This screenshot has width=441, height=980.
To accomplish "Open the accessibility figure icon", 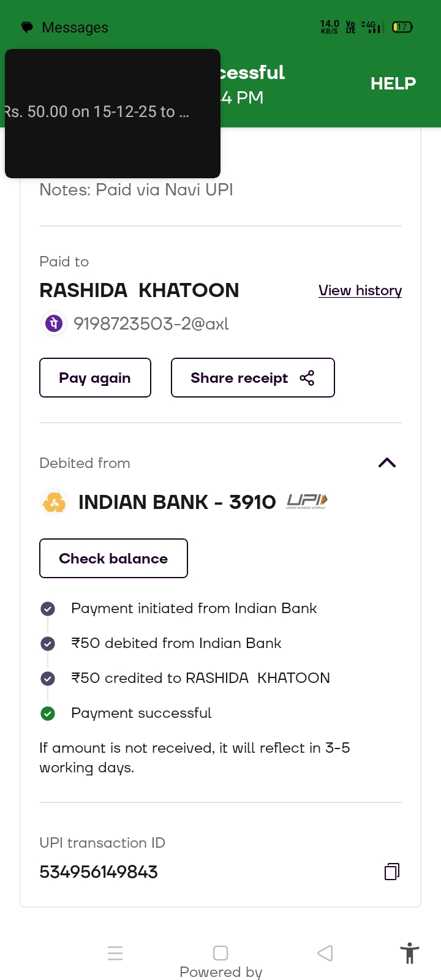I will (409, 954).
